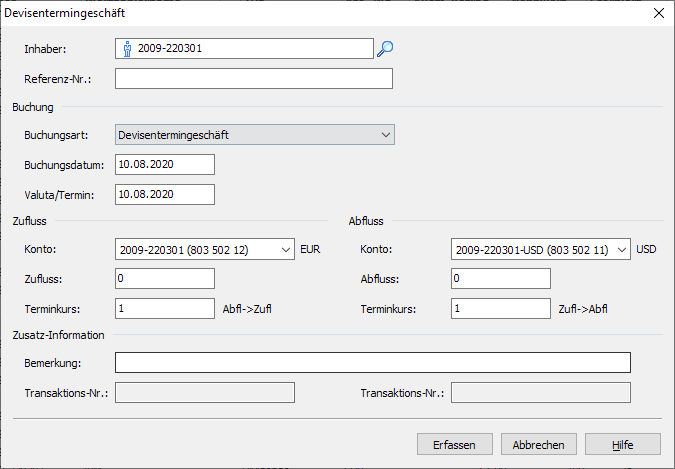675x469 pixels.
Task: Click the left Transaktions-Nr. field
Action: pos(205,392)
